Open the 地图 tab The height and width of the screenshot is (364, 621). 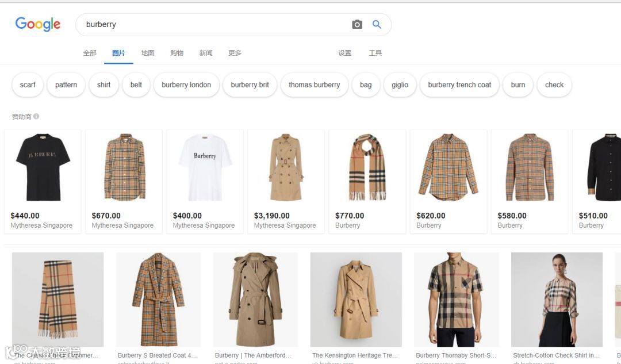[x=148, y=53]
